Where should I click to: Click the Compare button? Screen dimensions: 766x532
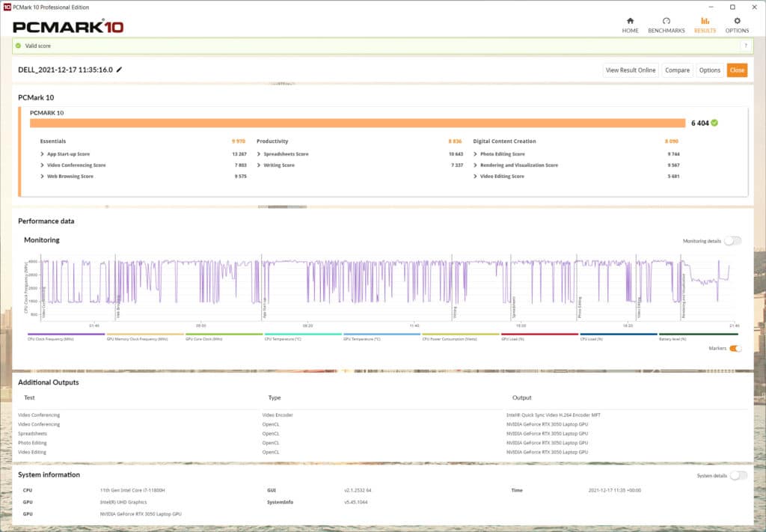[677, 70]
